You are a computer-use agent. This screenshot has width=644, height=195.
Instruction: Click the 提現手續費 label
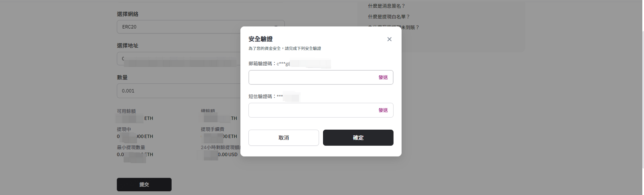(212, 129)
